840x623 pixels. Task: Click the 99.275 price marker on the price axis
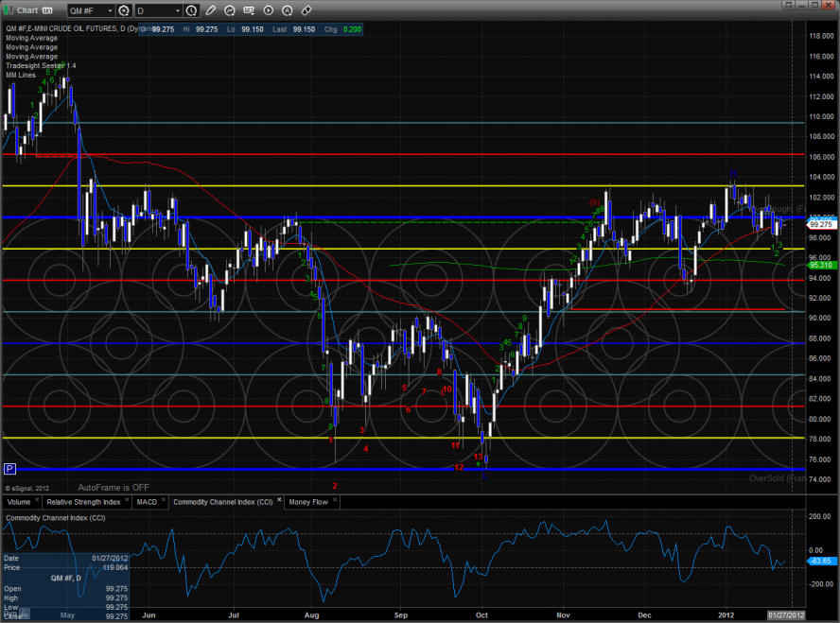click(821, 225)
